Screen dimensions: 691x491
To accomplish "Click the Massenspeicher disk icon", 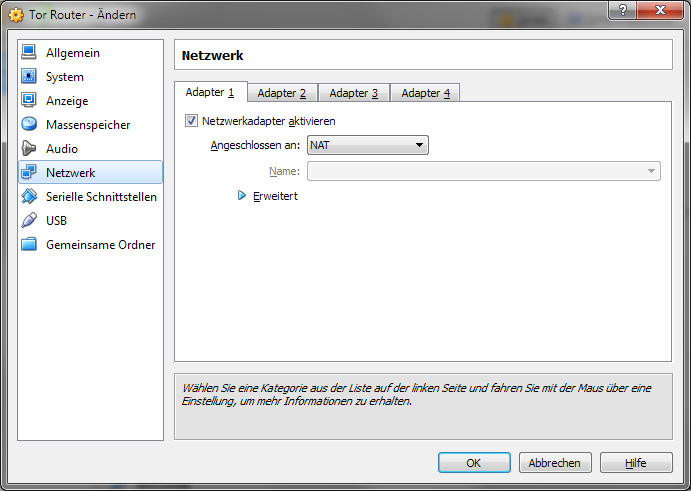I will [29, 125].
